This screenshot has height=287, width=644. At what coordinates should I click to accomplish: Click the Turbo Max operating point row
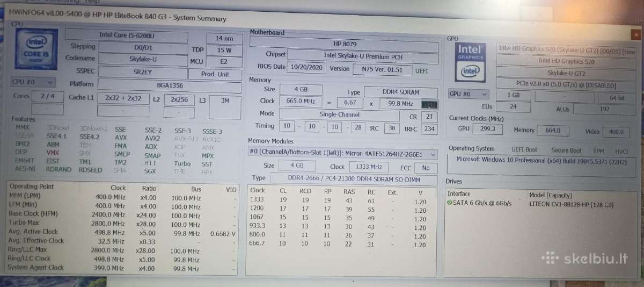tap(123, 224)
